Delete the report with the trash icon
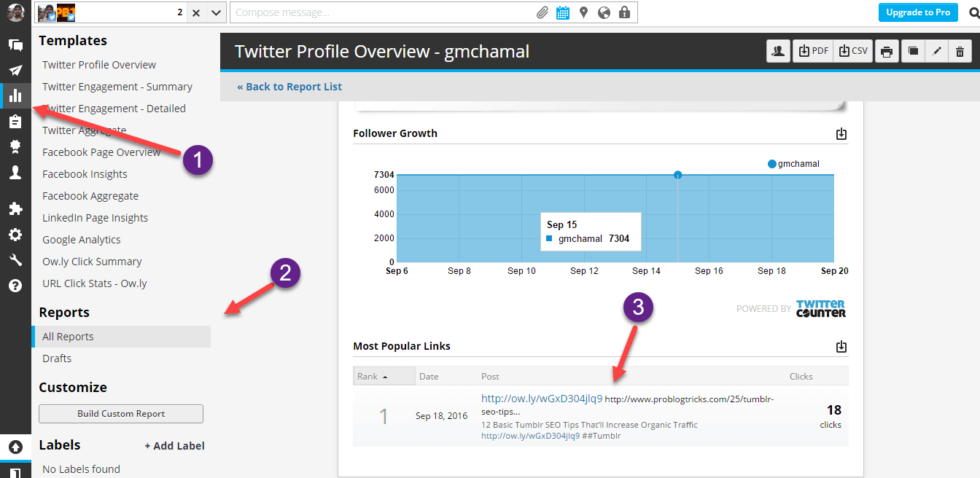Screen dimensions: 980x478 pyautogui.click(x=960, y=51)
